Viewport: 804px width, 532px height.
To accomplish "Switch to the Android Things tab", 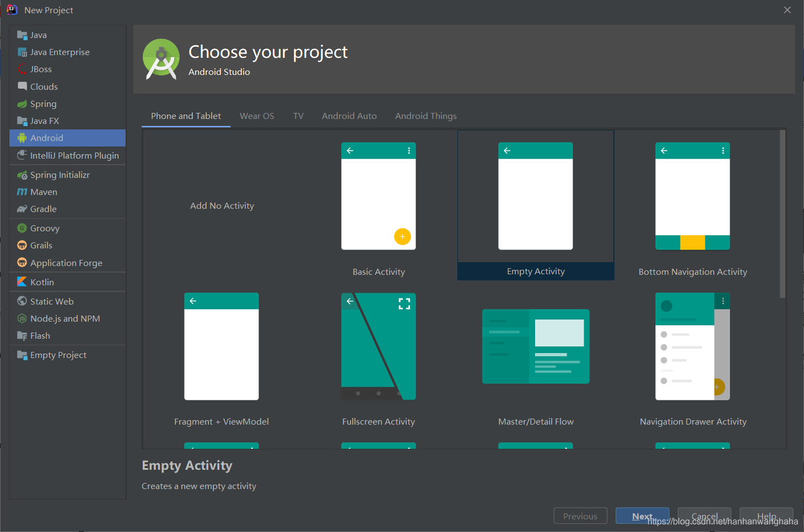I will (x=425, y=116).
